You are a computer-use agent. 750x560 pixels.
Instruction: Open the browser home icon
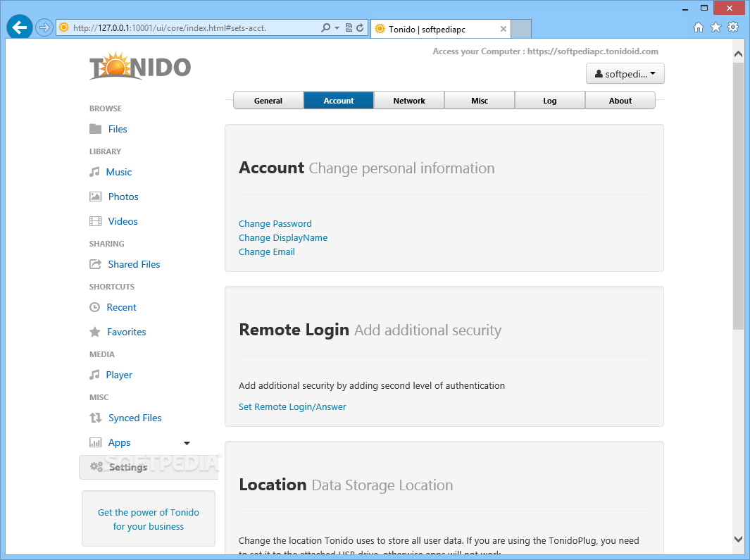click(x=699, y=27)
